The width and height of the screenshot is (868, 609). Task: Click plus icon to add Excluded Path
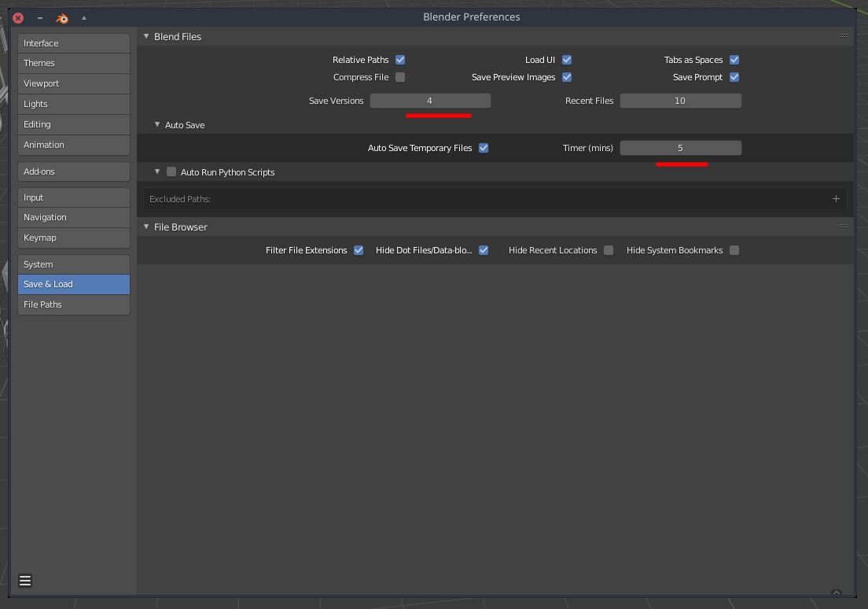point(836,199)
